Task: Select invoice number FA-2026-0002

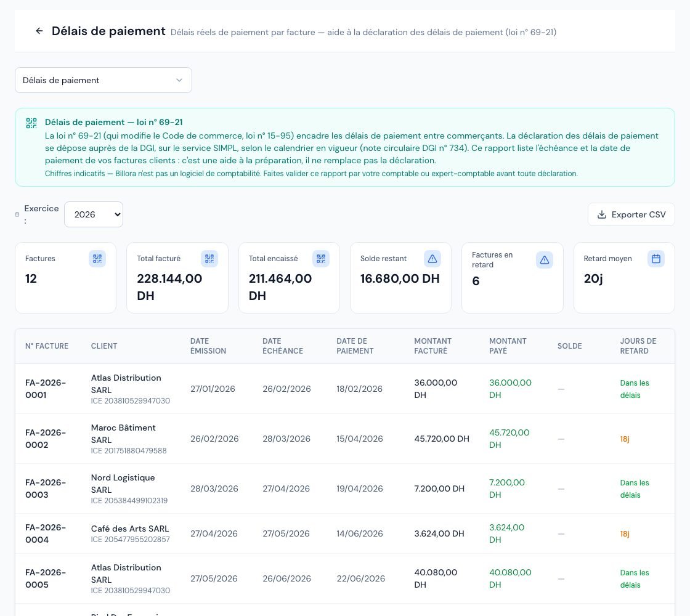Action: click(46, 439)
